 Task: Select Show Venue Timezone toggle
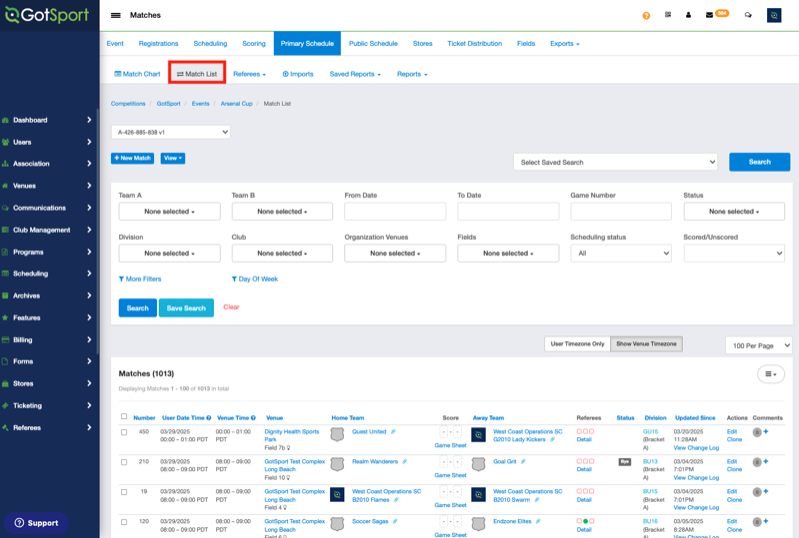(x=646, y=344)
